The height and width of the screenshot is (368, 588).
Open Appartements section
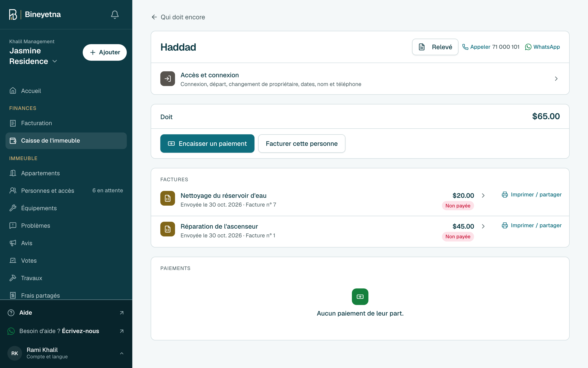point(66,173)
